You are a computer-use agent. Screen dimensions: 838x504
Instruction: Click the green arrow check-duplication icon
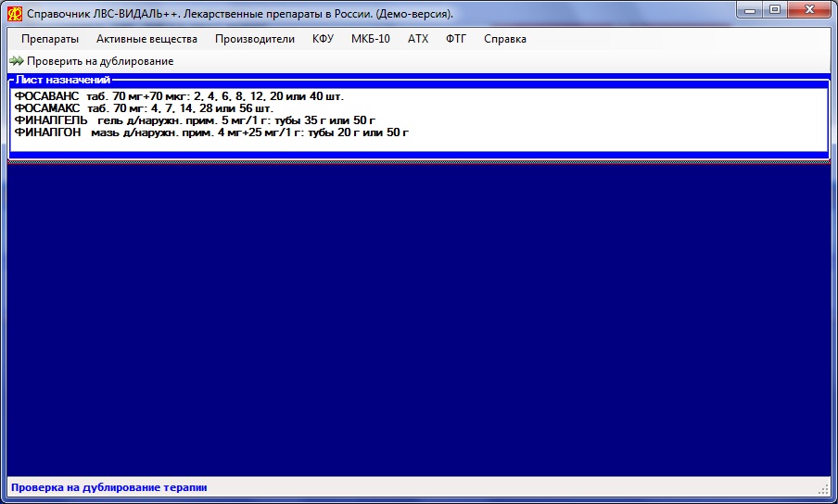pyautogui.click(x=16, y=61)
